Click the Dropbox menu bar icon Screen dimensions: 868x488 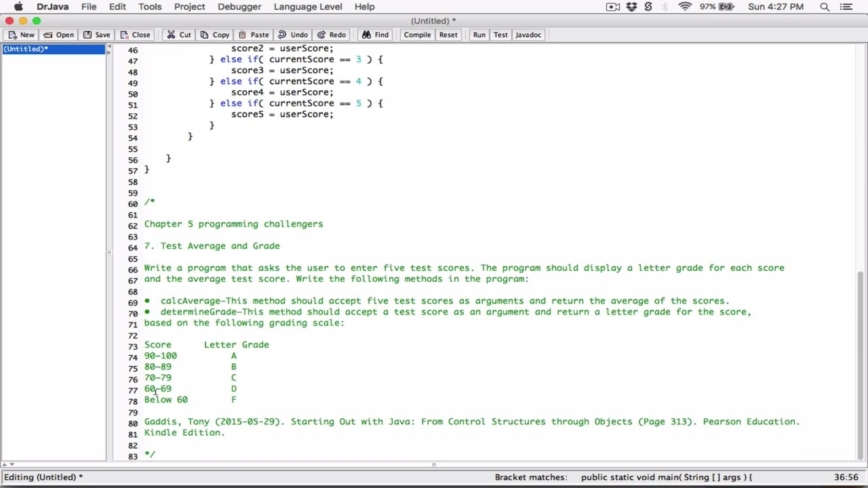[x=632, y=7]
